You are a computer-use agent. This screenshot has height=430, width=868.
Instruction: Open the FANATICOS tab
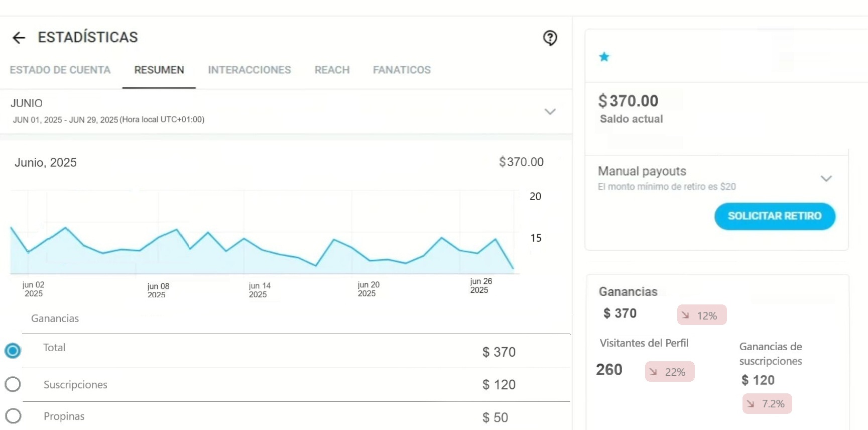click(402, 70)
